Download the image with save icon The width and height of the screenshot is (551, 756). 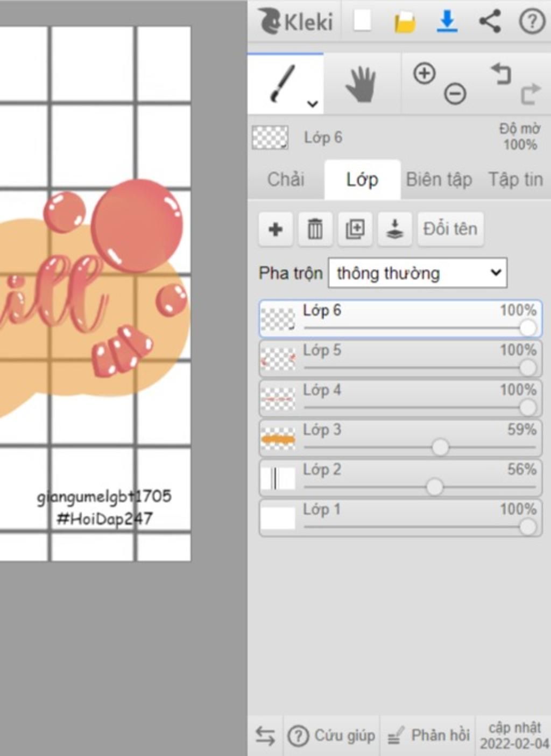[x=447, y=22]
